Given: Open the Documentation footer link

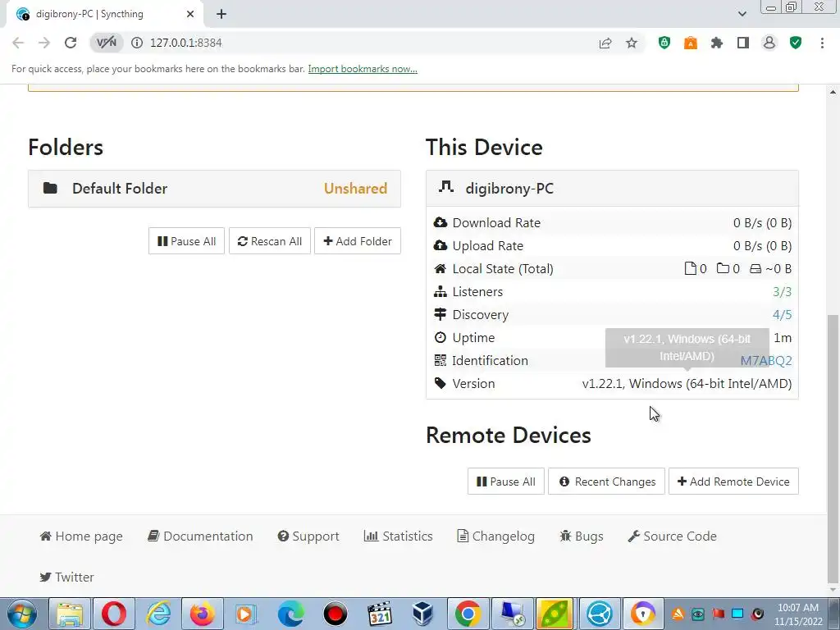Looking at the screenshot, I should [200, 536].
